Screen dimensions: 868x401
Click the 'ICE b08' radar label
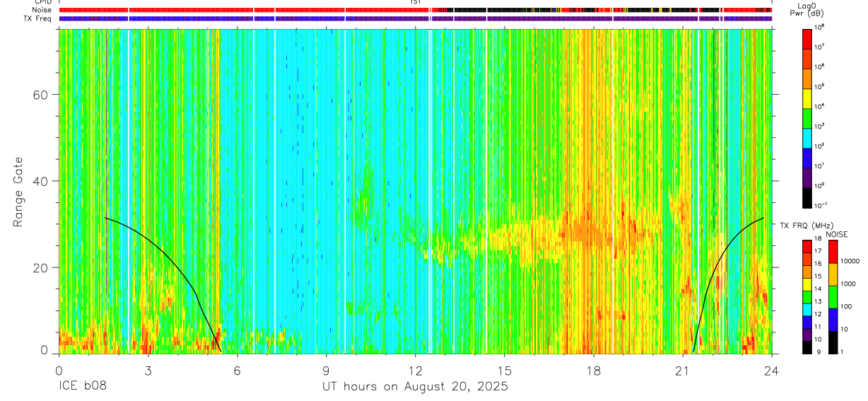[x=83, y=388]
